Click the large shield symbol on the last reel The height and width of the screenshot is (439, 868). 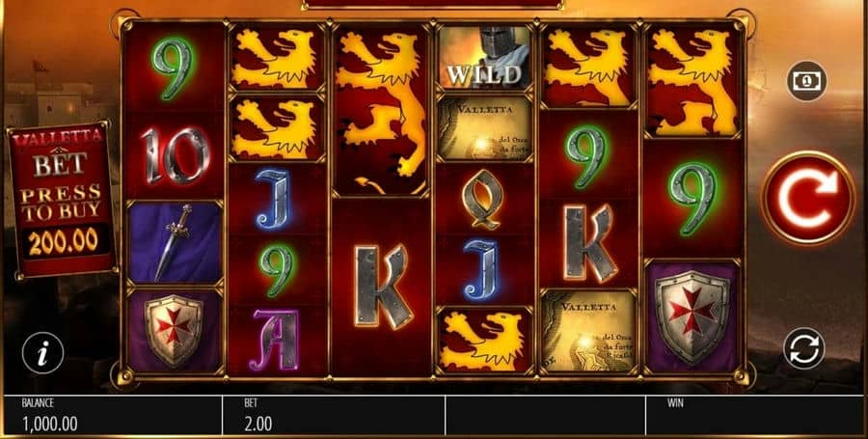(x=692, y=316)
